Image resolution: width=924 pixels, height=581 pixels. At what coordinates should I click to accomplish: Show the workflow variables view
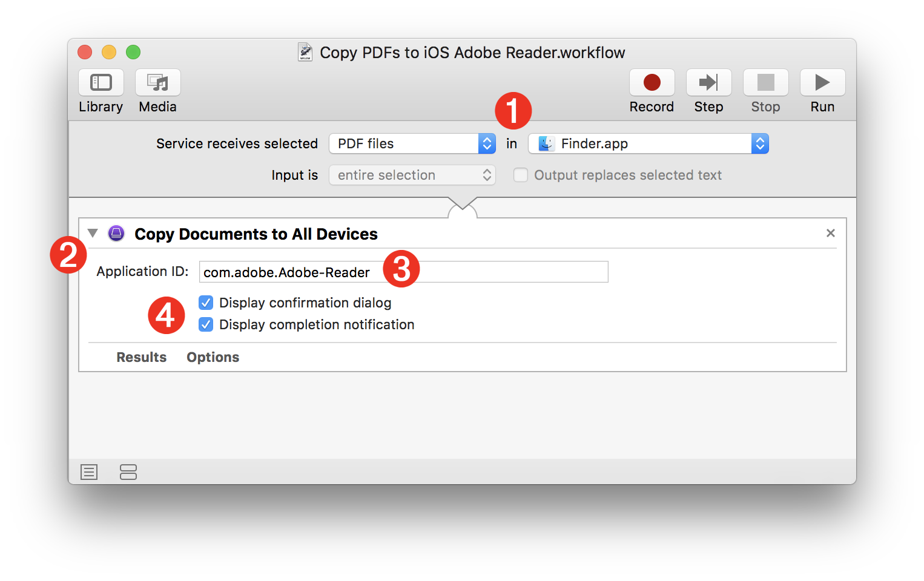click(x=128, y=472)
